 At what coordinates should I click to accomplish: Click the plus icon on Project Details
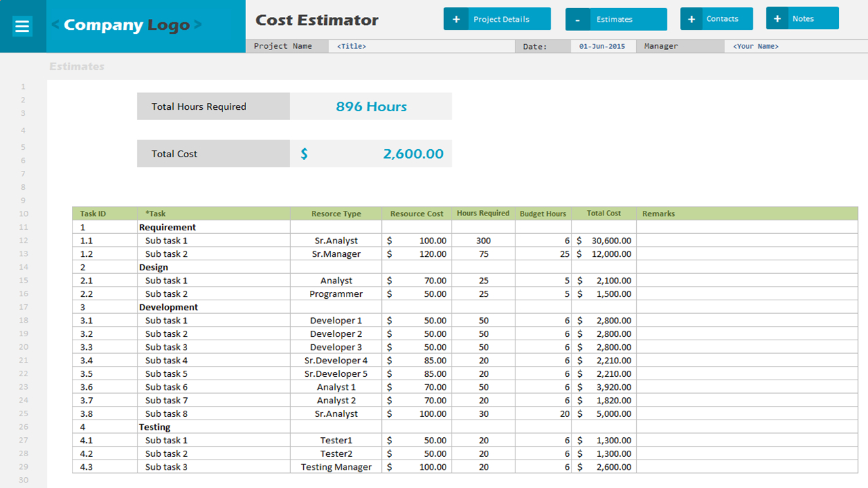click(x=456, y=20)
